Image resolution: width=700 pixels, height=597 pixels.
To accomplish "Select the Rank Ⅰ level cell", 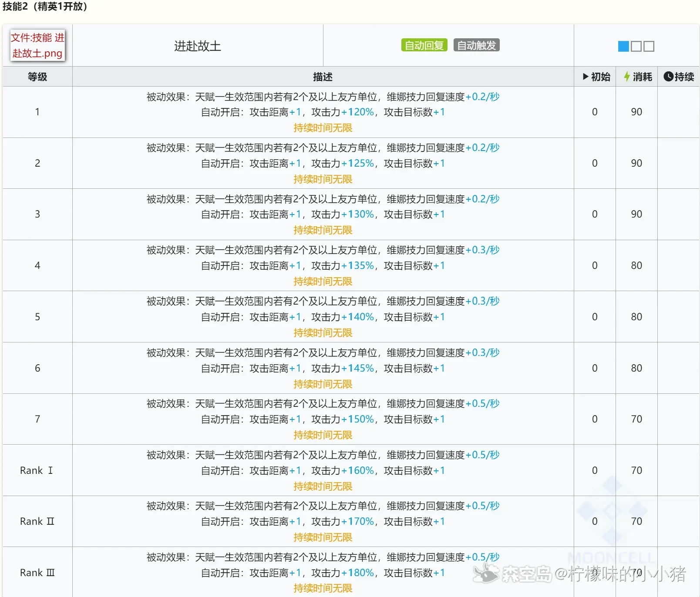I will click(x=37, y=470).
